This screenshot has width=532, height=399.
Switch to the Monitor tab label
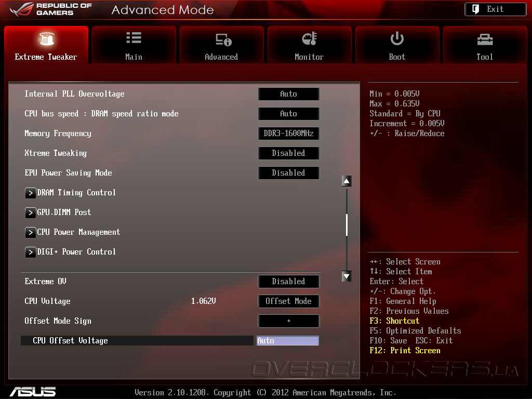[x=309, y=57]
